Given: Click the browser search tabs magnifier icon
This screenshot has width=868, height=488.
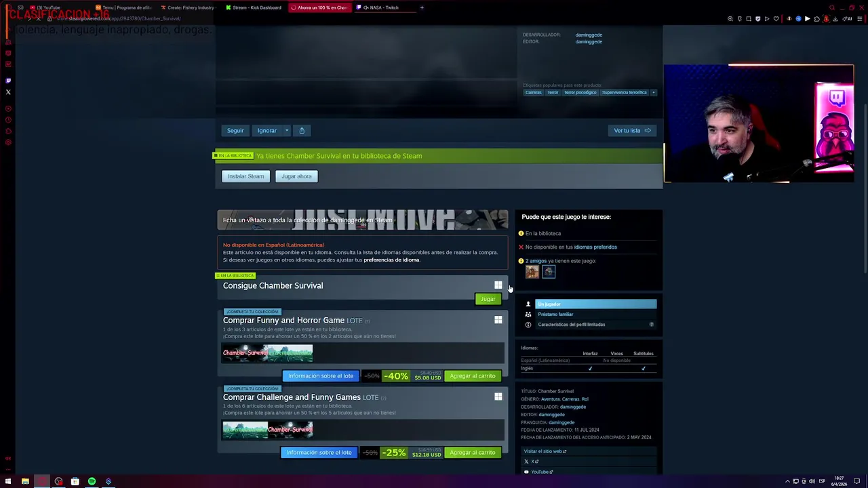Looking at the screenshot, I should (832, 7).
